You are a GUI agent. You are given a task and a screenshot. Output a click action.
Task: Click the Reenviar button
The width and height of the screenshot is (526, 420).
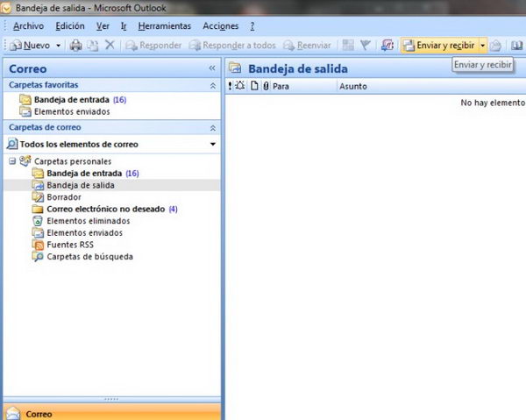[307, 46]
